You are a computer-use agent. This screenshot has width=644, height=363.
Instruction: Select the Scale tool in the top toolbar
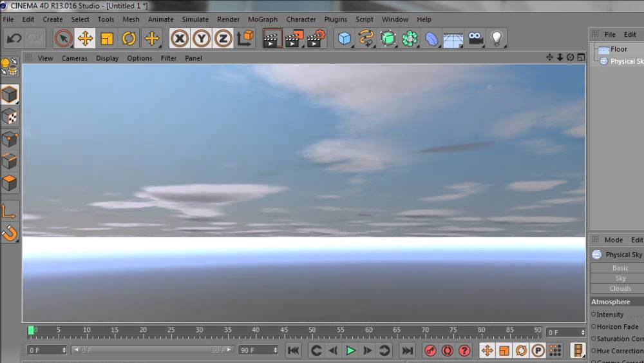[107, 39]
